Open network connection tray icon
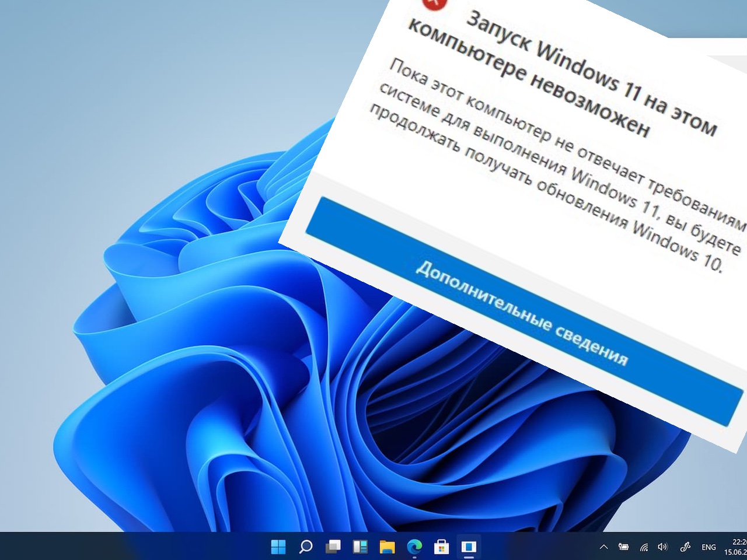 [644, 547]
